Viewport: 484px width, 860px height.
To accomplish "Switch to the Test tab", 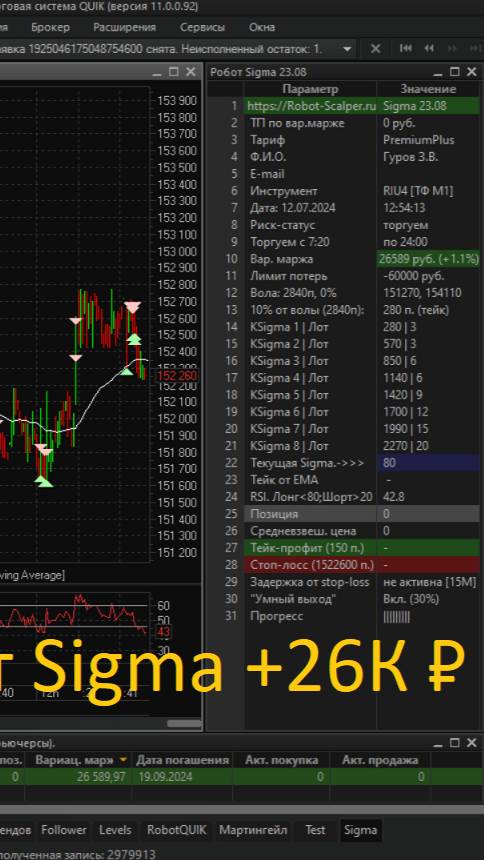I will (316, 830).
